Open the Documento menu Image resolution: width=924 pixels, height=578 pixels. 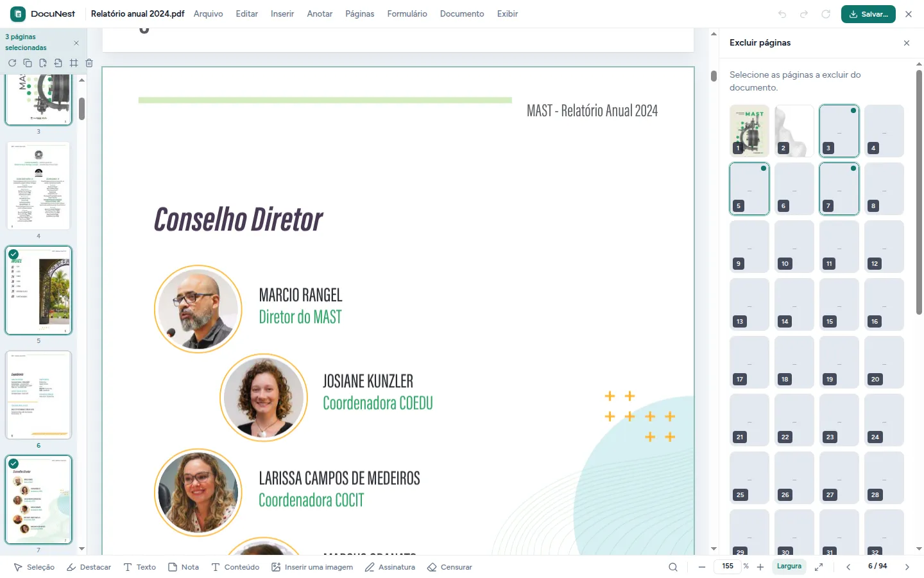pos(462,14)
